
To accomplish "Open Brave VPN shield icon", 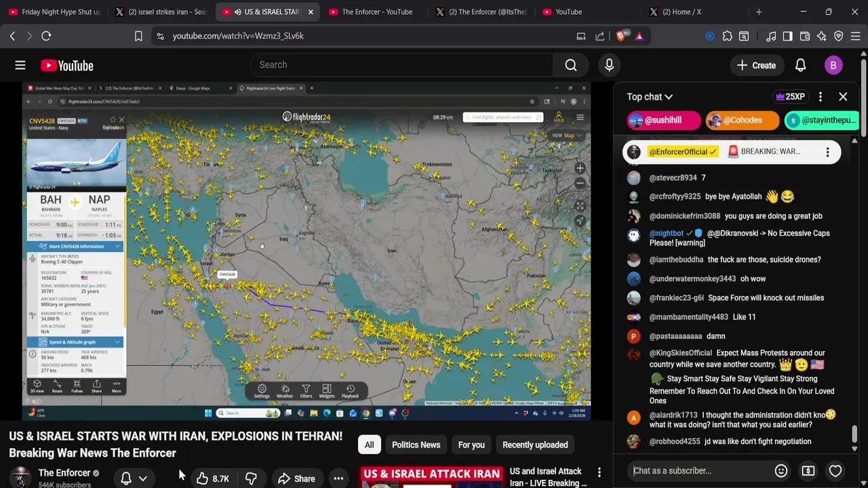I will (838, 36).
